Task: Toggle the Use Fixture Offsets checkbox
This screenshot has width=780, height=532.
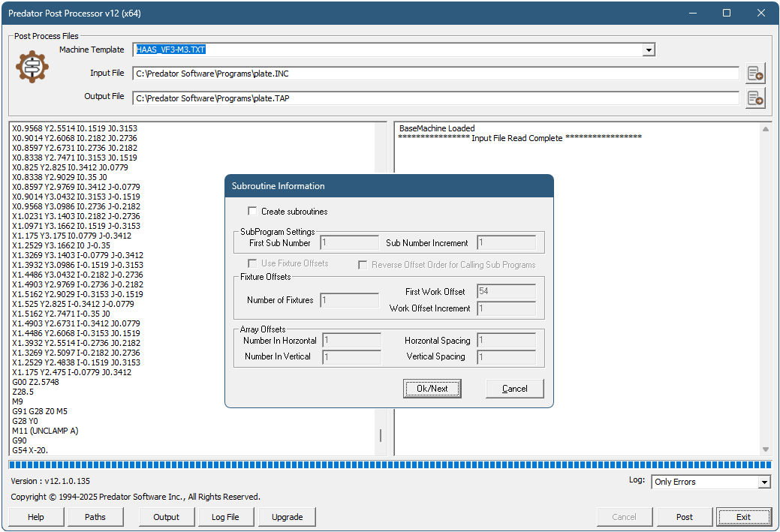Action: 253,263
